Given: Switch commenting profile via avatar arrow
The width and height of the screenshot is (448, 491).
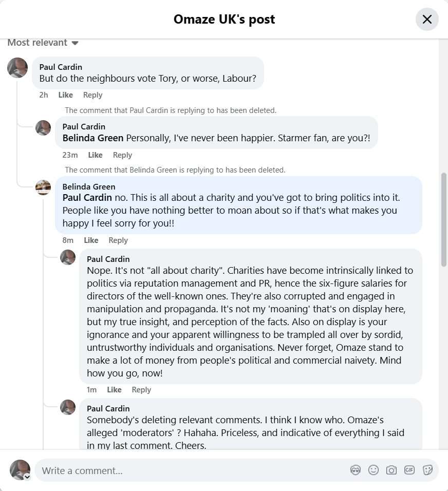Looking at the screenshot, I should 27,477.
